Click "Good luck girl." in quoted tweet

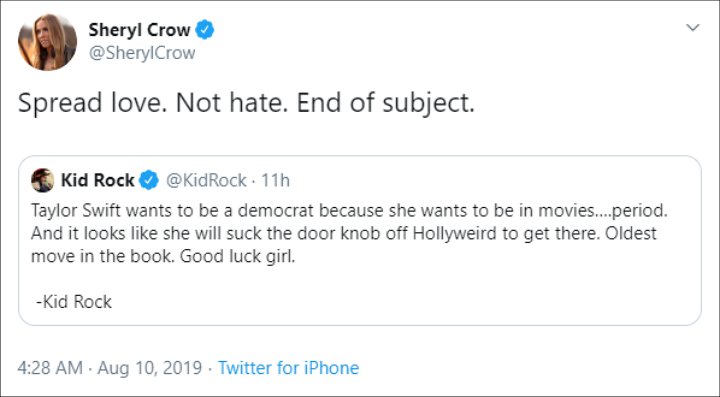pos(237,257)
